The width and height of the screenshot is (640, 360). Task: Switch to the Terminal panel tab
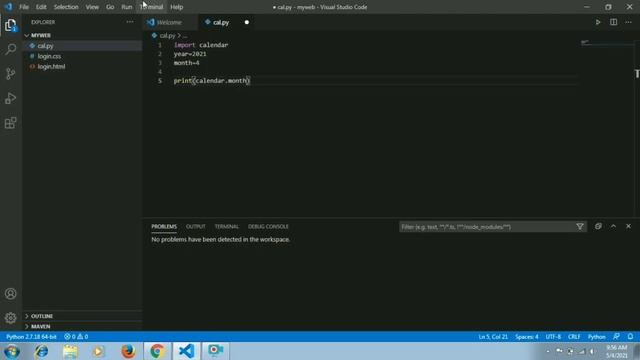(227, 227)
